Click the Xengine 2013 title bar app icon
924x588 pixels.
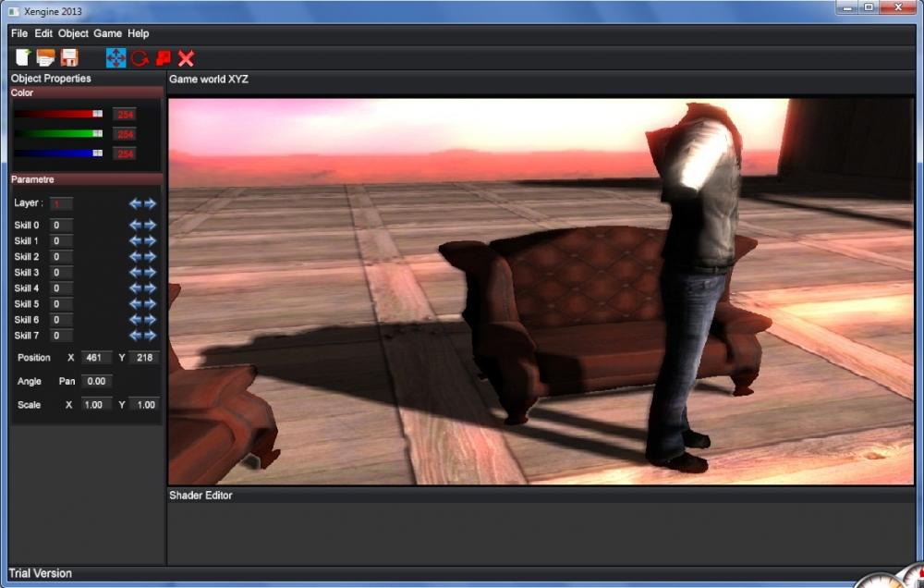(x=14, y=11)
